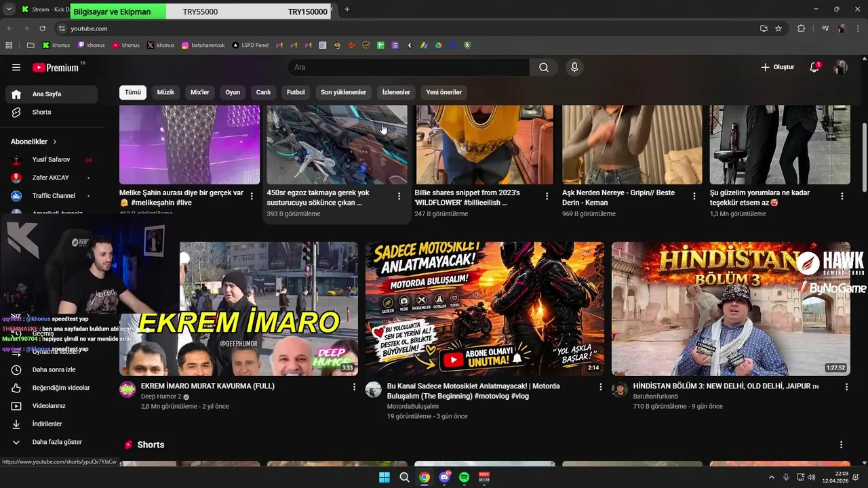The width and height of the screenshot is (868, 488).
Task: Open options menu for 450sr egzoz short
Action: click(x=399, y=196)
